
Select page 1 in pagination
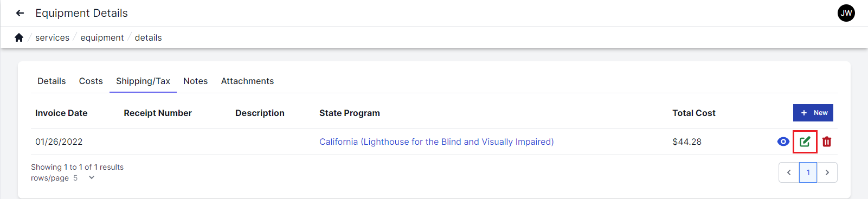[x=808, y=172]
